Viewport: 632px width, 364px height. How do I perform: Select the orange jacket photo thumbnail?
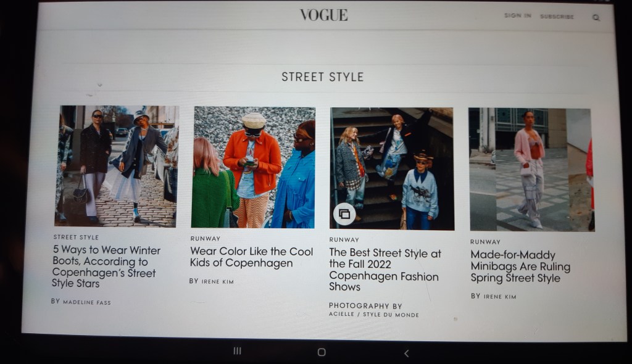[254, 167]
